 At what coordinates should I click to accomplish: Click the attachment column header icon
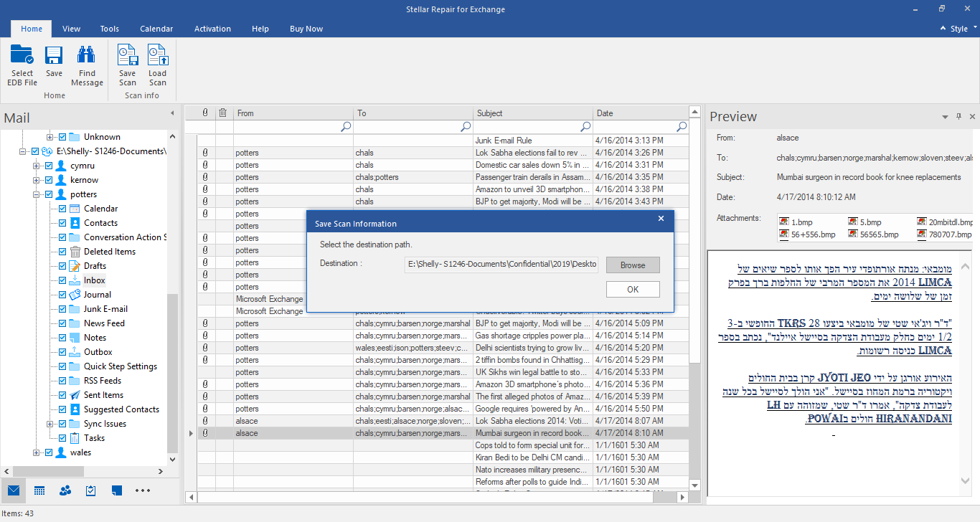205,113
